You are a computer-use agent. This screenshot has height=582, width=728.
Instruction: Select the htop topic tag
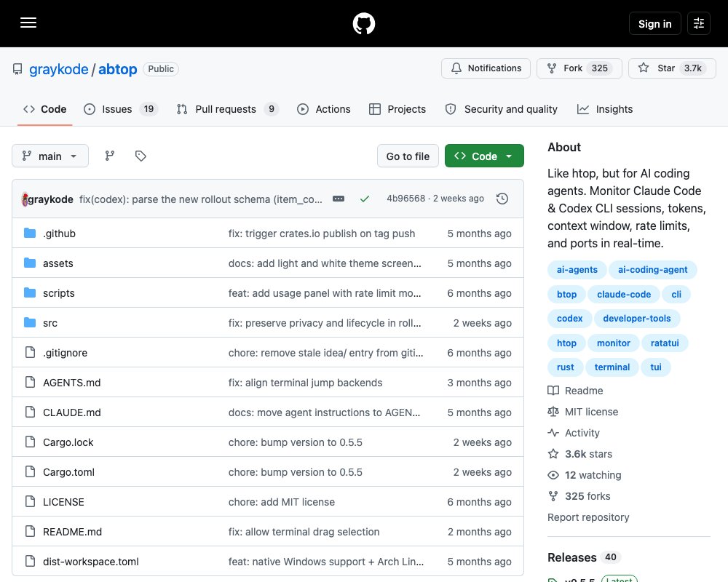(566, 343)
